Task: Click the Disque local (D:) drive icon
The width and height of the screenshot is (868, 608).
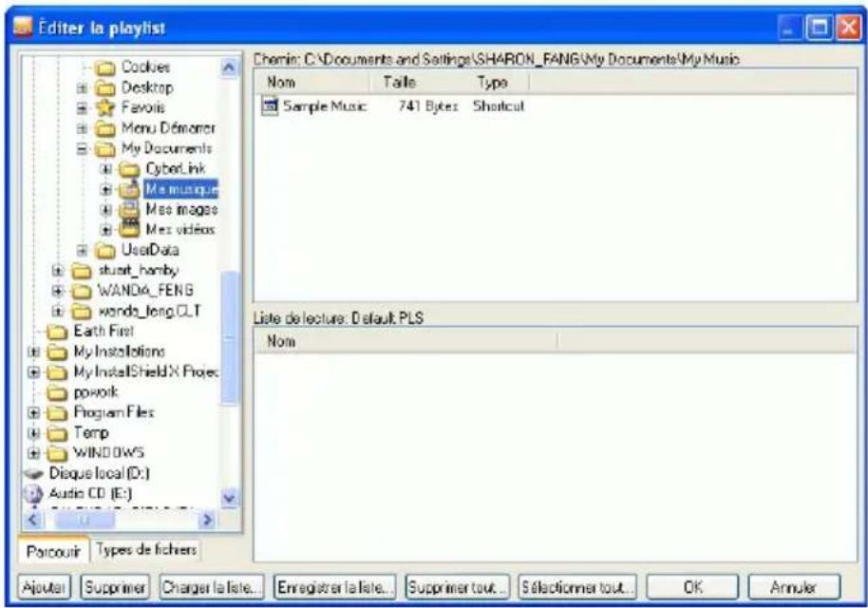Action: [x=34, y=474]
